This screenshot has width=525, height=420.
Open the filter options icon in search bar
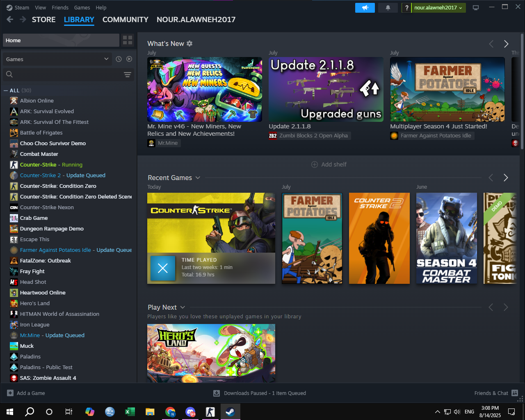pos(127,74)
